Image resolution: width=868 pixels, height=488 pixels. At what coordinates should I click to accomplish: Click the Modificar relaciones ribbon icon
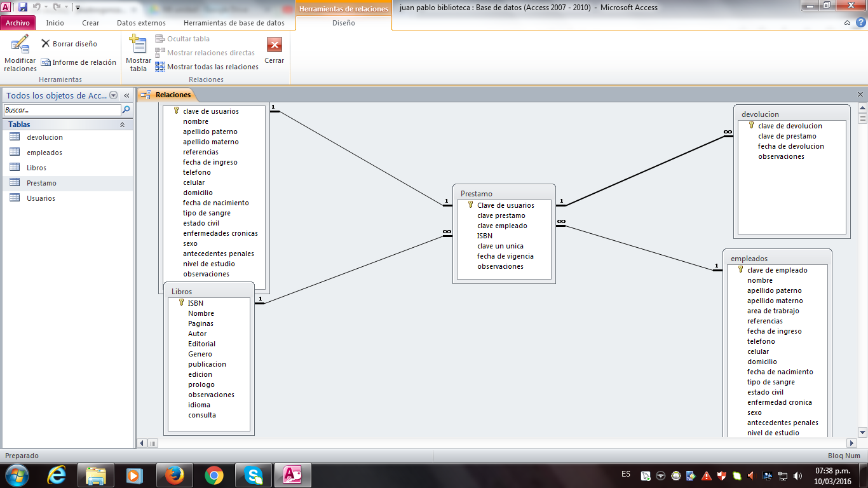pos(20,53)
